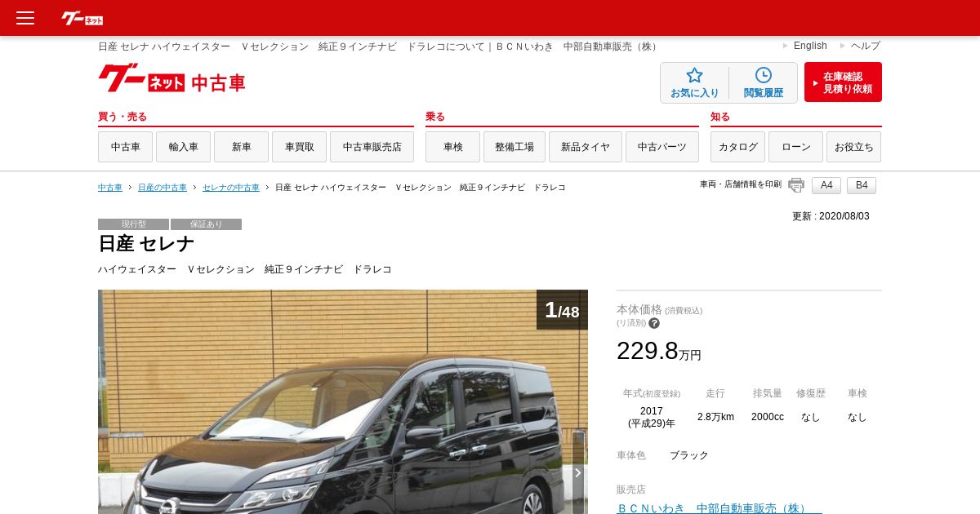Open the 新車 menu item
This screenshot has height=514, width=980.
click(x=241, y=147)
